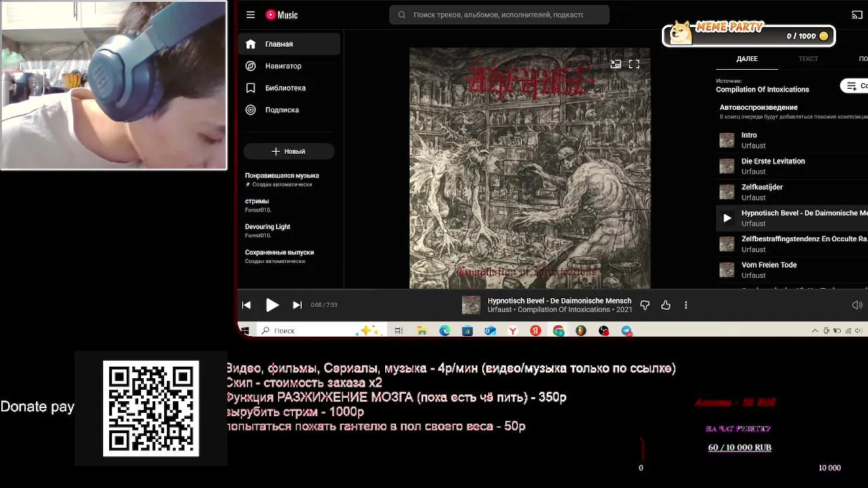868x488 pixels.
Task: Select the Intro track in queue
Action: 792,140
